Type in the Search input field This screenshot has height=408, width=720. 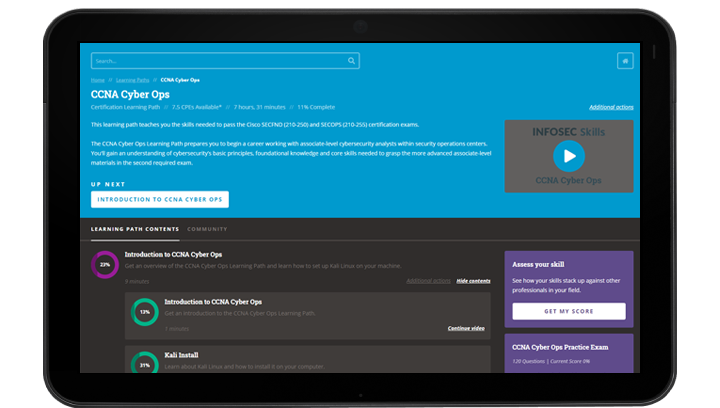pos(217,61)
